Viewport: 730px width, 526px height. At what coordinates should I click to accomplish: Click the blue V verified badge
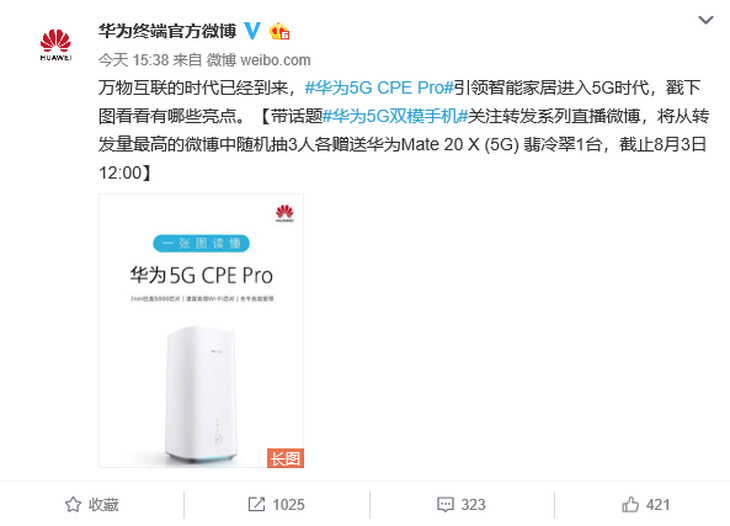tap(252, 31)
